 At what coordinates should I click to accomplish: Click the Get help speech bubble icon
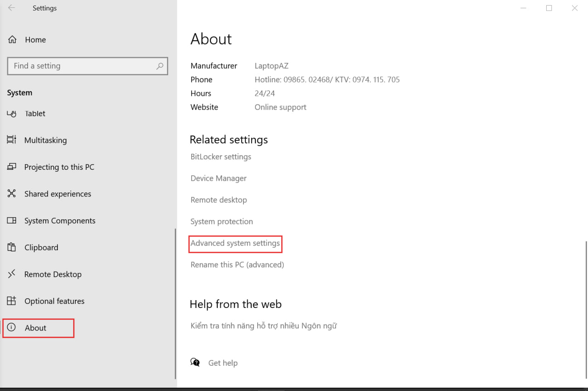coord(195,362)
